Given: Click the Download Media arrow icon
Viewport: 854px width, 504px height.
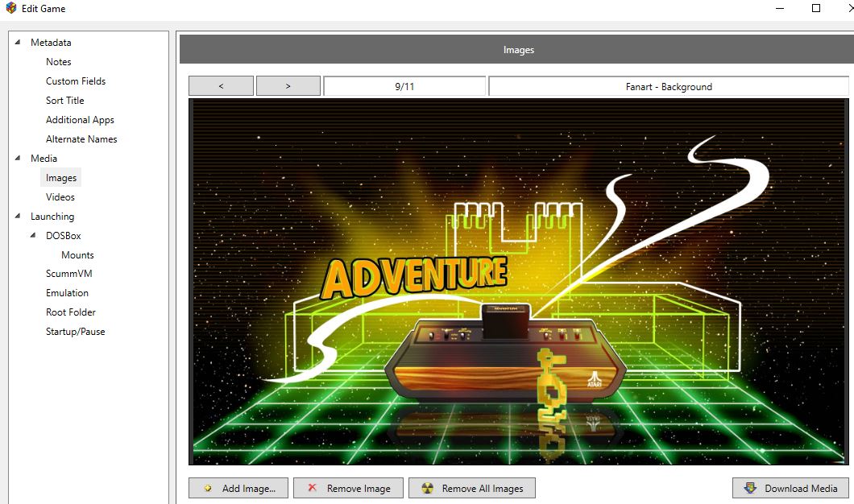Looking at the screenshot, I should [750, 488].
